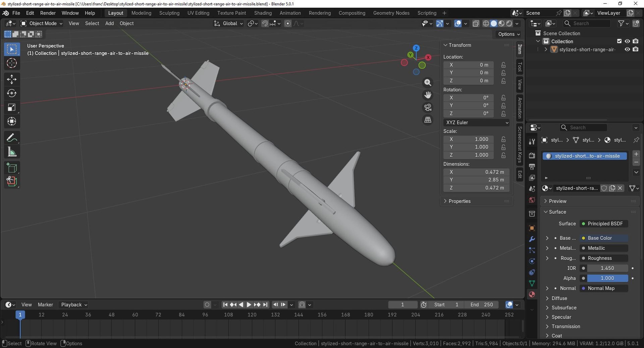The width and height of the screenshot is (644, 348).
Task: Click the End frame field
Action: tap(482, 305)
